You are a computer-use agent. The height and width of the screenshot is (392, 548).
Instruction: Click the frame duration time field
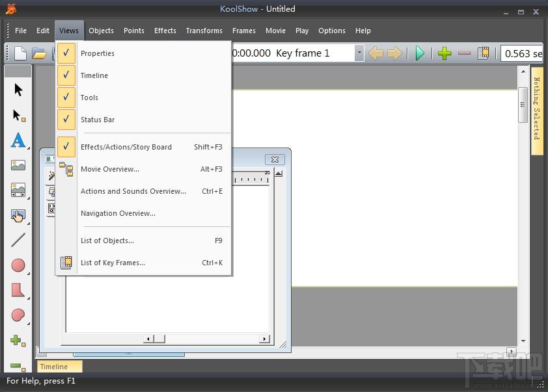click(521, 53)
